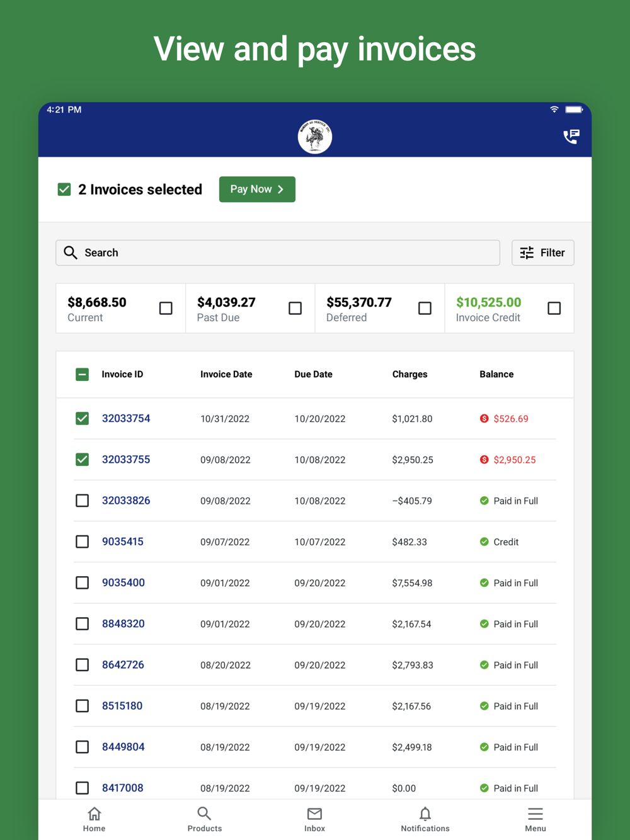Click the Charges column header
Image resolution: width=630 pixels, height=840 pixels.
coord(409,375)
